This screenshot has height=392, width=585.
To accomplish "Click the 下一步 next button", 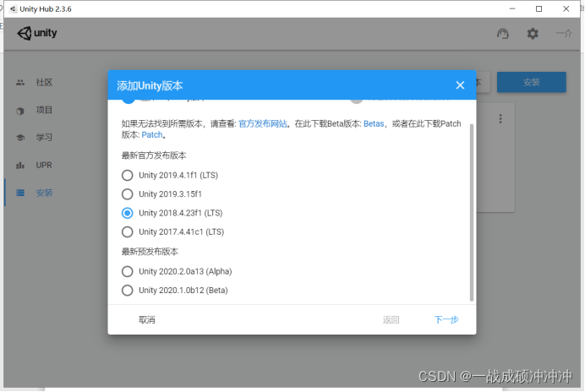I will (x=446, y=320).
